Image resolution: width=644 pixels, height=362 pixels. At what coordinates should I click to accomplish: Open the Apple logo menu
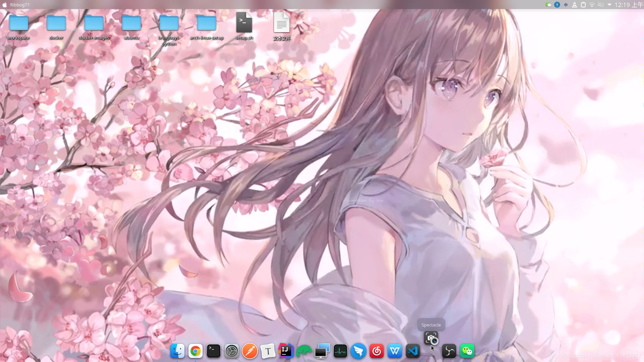point(5,5)
